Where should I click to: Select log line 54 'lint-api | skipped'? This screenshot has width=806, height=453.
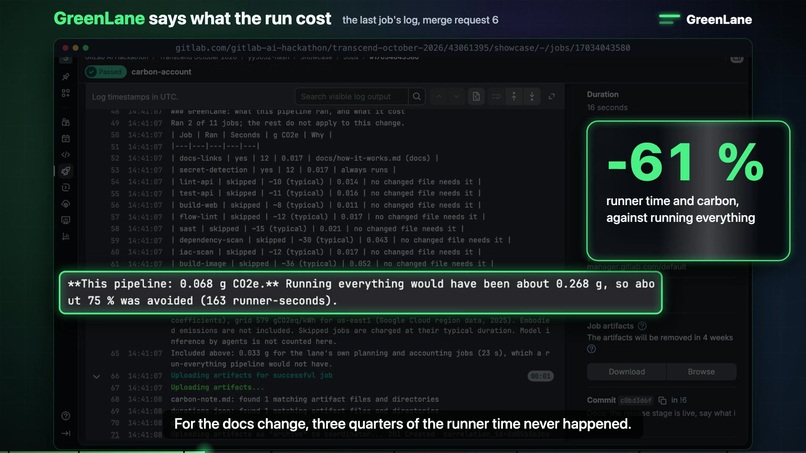click(x=326, y=182)
